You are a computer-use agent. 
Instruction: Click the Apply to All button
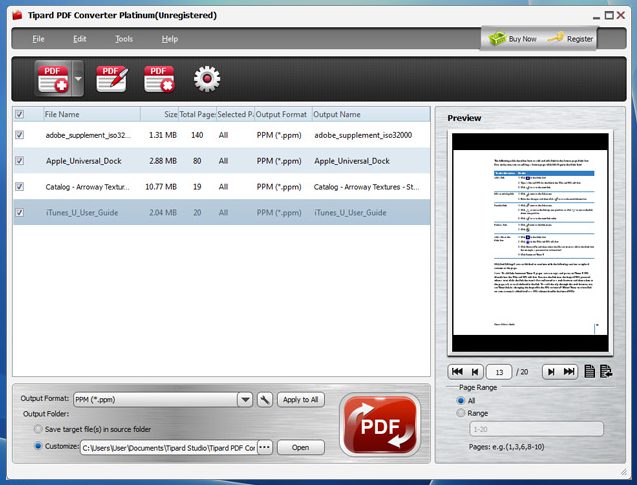pos(301,400)
